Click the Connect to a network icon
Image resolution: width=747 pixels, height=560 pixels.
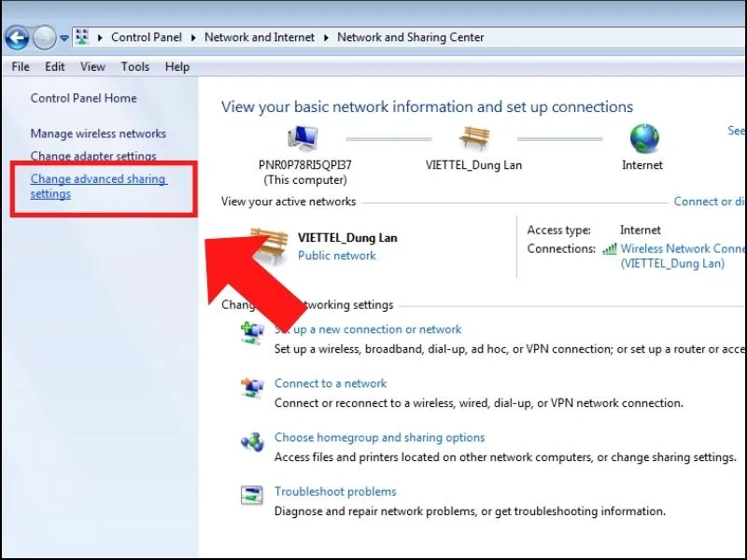tap(252, 387)
